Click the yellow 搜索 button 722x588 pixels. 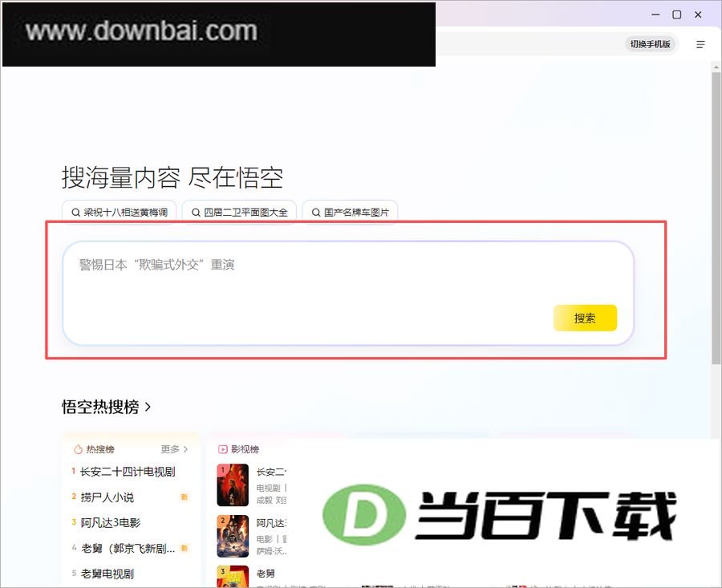[585, 318]
